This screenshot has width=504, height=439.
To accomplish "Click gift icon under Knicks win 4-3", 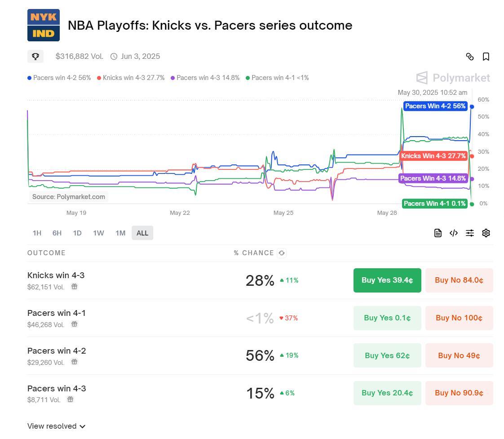I will pos(75,287).
